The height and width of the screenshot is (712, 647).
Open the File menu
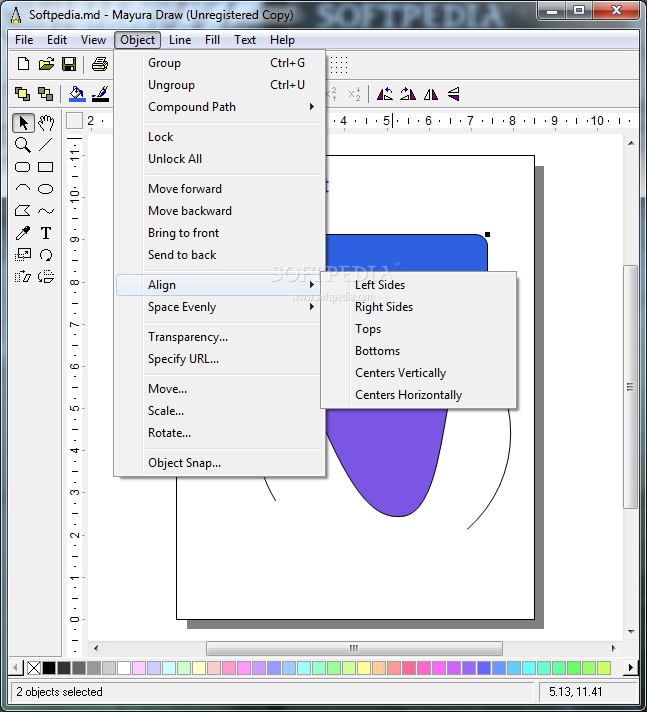24,40
